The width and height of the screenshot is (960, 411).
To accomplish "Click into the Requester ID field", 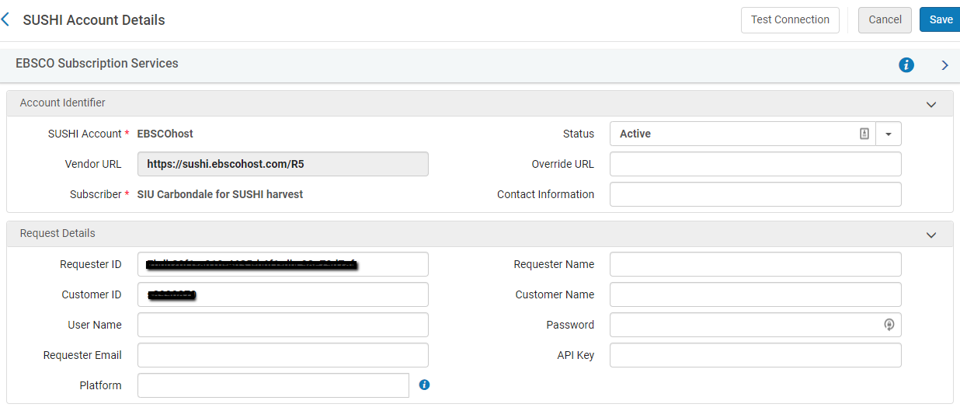I will [x=283, y=264].
